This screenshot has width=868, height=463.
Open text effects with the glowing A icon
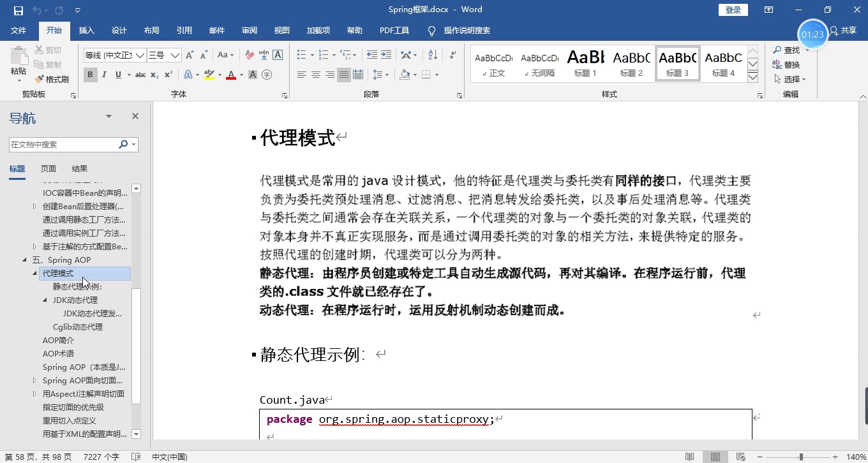point(188,75)
